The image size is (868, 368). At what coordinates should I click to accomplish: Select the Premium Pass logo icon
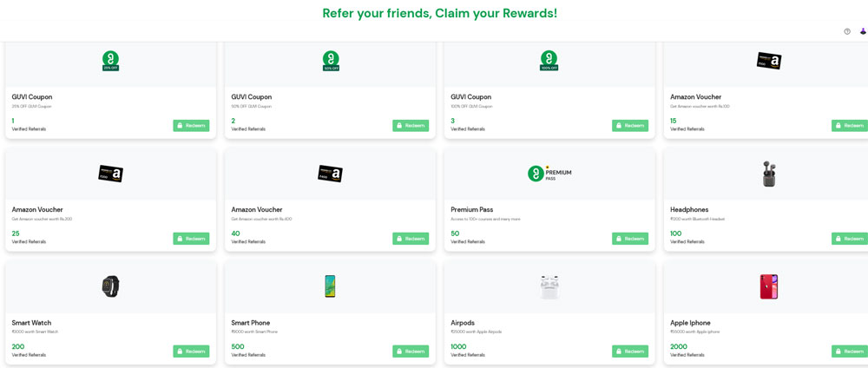tap(549, 174)
